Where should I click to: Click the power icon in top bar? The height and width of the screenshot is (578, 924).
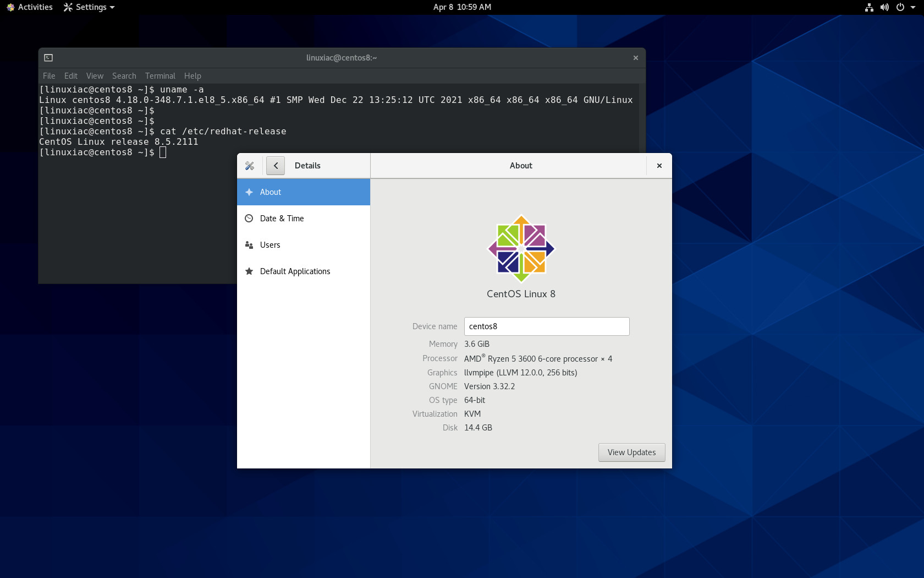(900, 7)
